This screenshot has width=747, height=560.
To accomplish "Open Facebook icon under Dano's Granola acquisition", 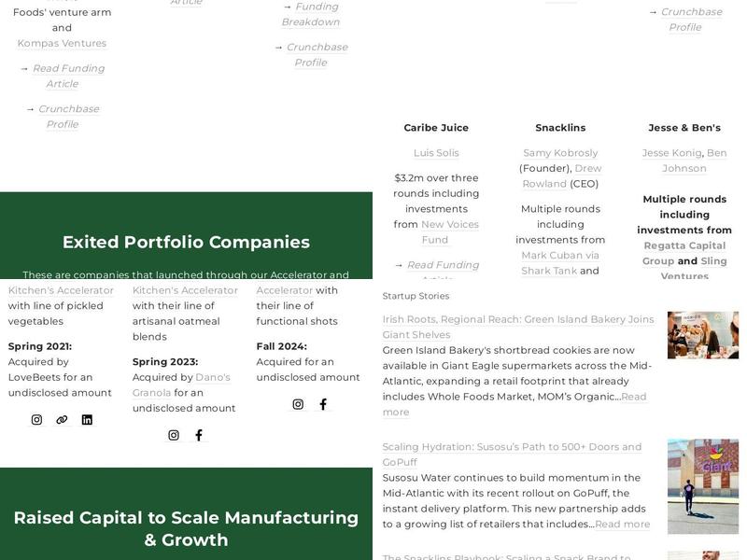I will (x=199, y=435).
